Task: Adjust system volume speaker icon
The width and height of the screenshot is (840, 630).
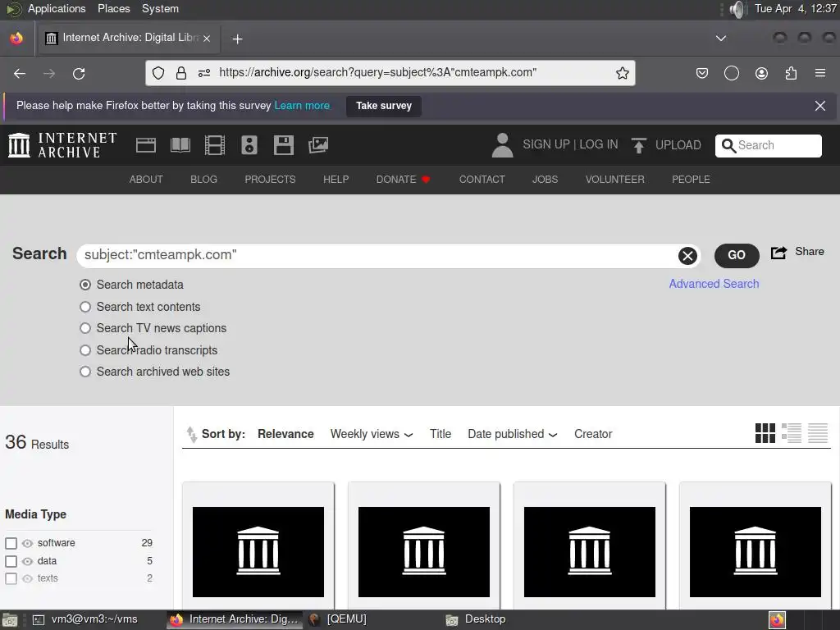Action: coord(737,9)
